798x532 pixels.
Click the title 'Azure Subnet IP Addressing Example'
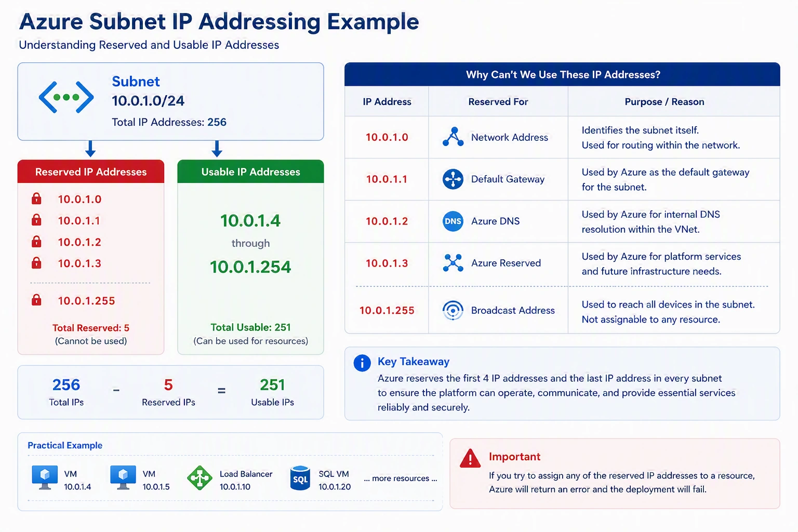pyautogui.click(x=219, y=22)
